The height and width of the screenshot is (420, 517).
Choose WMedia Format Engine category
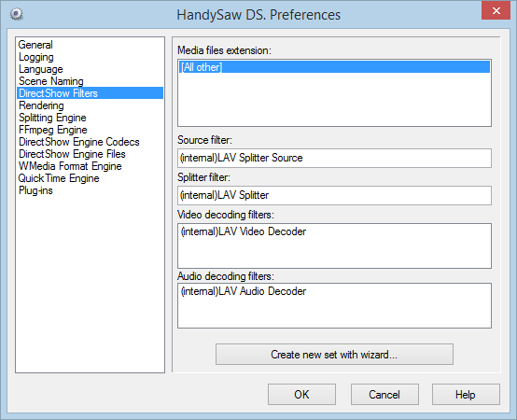pyautogui.click(x=70, y=166)
